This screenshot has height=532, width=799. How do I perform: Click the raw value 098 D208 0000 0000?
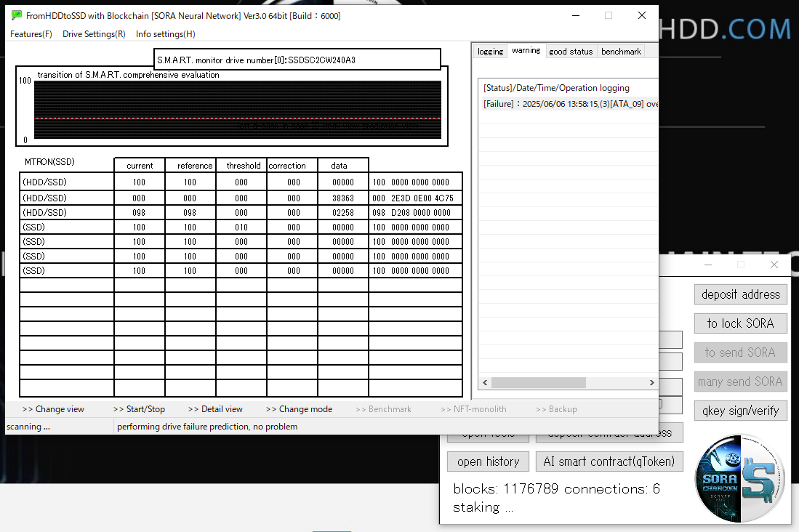(411, 212)
